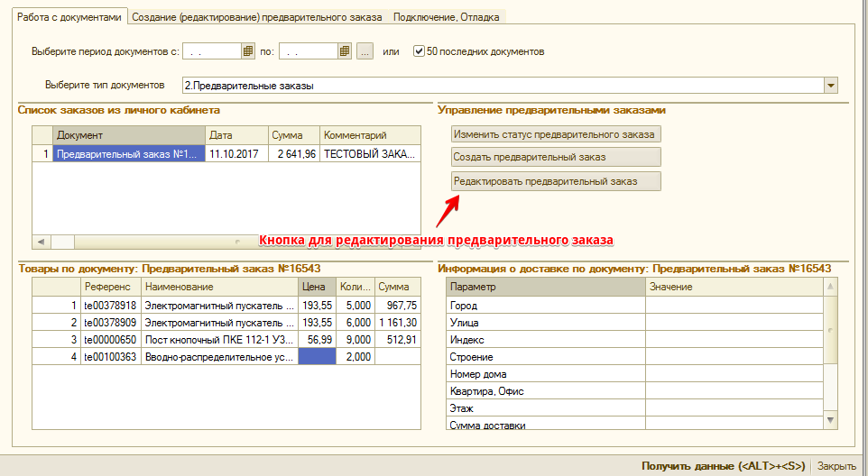Select order row Предварительный заказ №1
The image size is (868, 476).
pyautogui.click(x=128, y=154)
